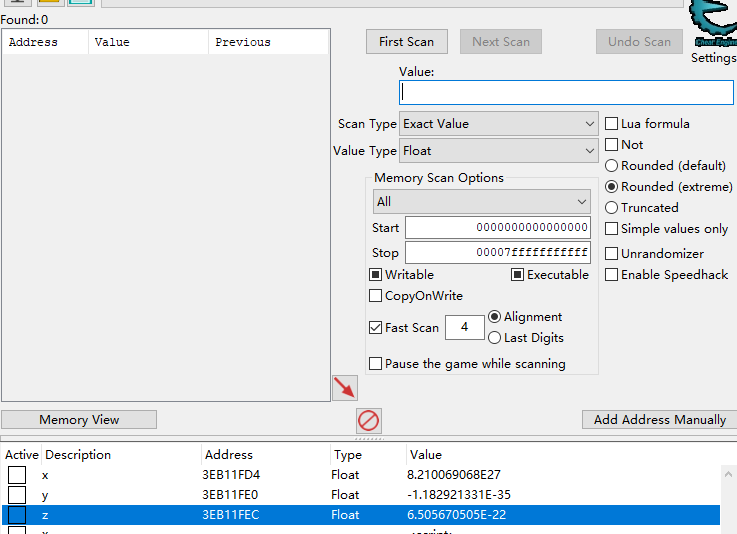Open the Scan Type dropdown
The image size is (737, 534).
click(x=499, y=124)
